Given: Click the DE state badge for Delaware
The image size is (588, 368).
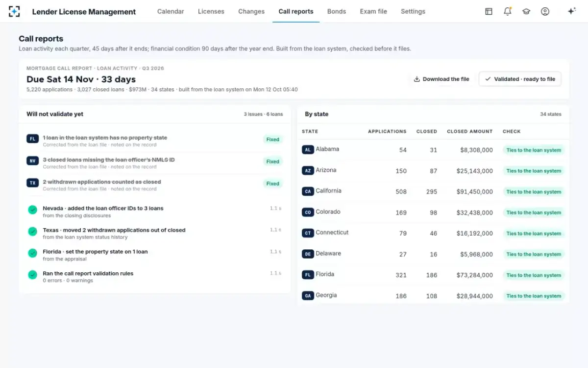Looking at the screenshot, I should [308, 254].
